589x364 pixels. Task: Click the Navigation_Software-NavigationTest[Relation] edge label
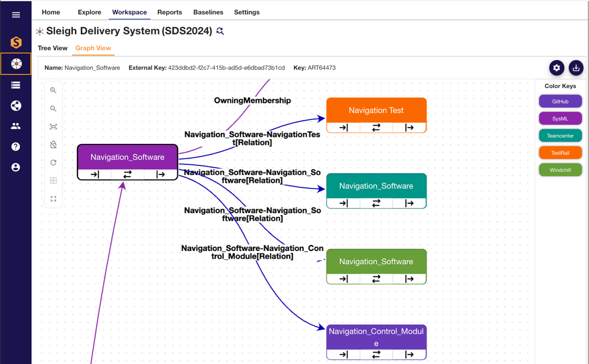(x=252, y=138)
